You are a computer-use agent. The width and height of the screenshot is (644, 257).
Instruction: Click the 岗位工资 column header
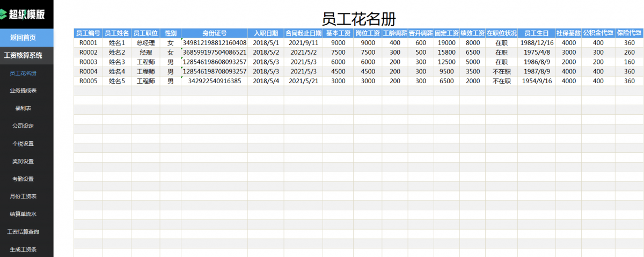368,33
